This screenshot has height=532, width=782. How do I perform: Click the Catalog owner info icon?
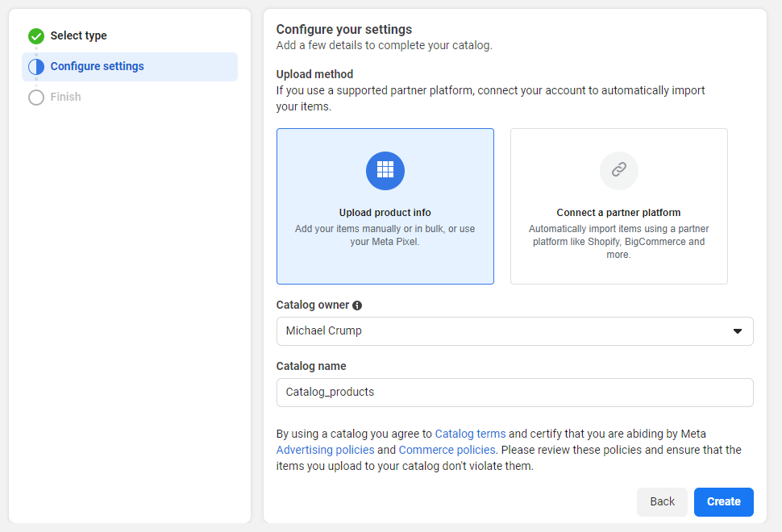click(357, 305)
